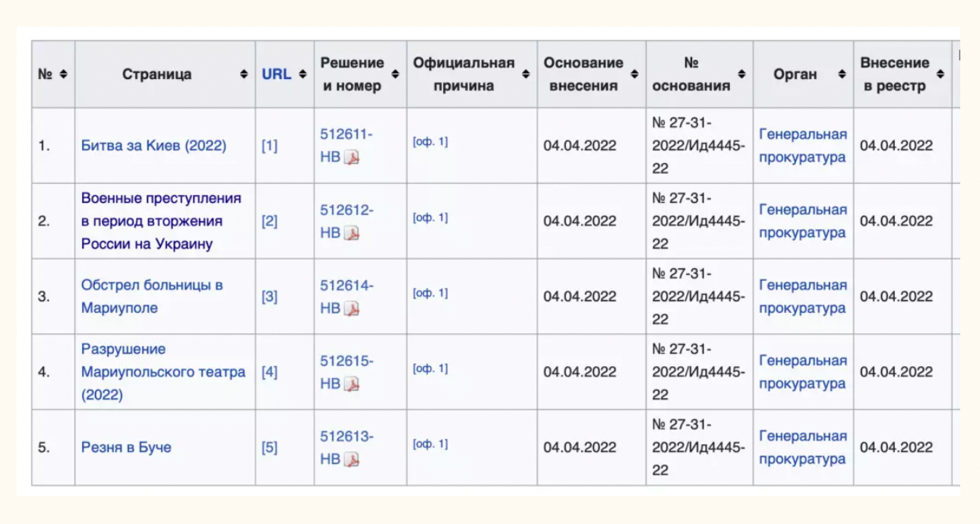This screenshot has width=980, height=524.
Task: Open PDF icon beside 512614-НВ
Action: pos(352,308)
